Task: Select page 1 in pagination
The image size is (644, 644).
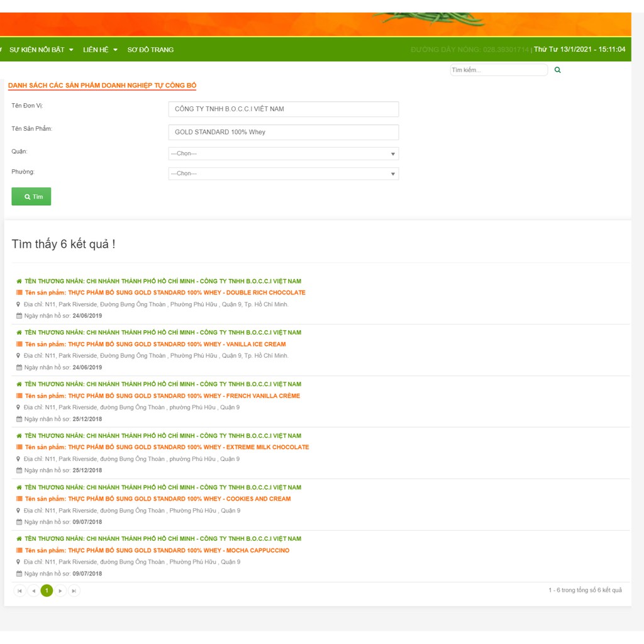Action: 47,591
